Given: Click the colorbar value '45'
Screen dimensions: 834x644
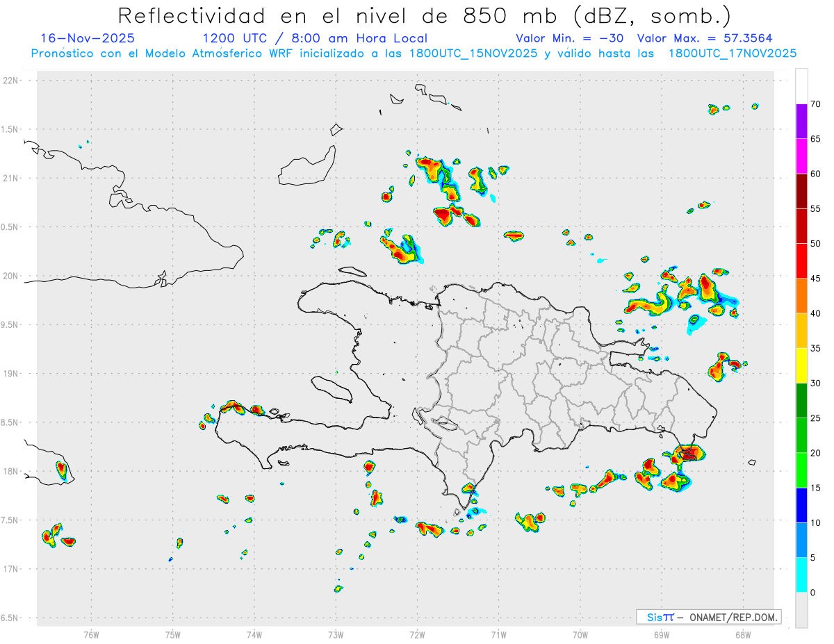Looking at the screenshot, I should 816,279.
